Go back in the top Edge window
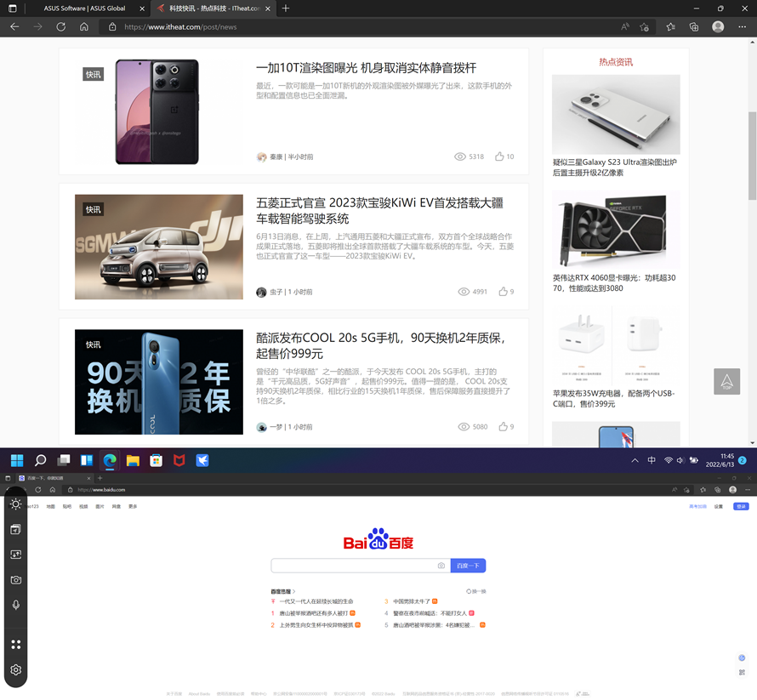The image size is (757, 700). click(15, 27)
